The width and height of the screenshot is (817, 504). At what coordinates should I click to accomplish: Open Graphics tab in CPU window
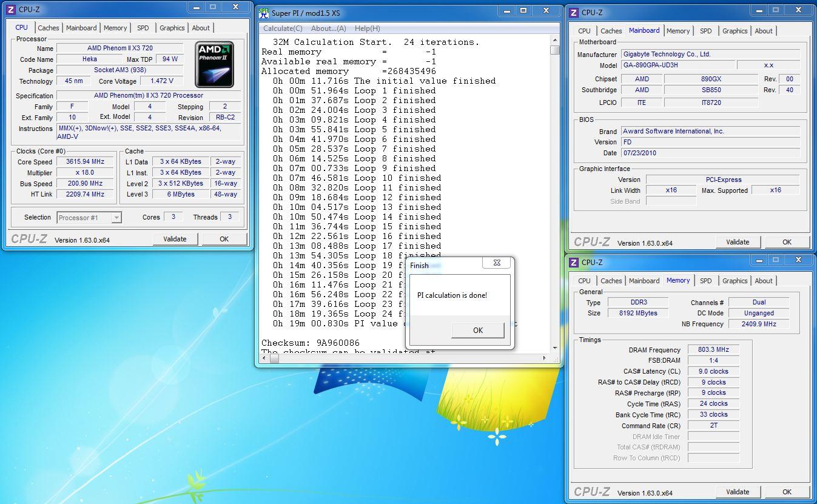[172, 28]
